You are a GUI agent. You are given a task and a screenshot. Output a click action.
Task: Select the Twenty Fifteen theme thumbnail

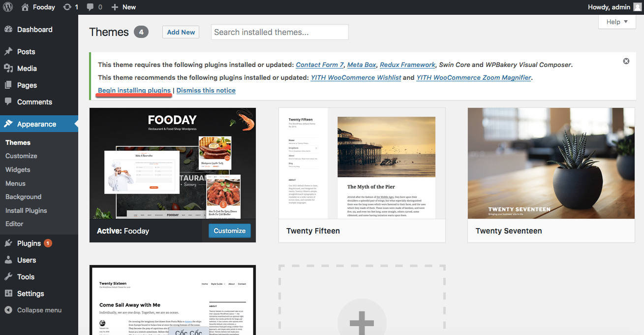(362, 164)
